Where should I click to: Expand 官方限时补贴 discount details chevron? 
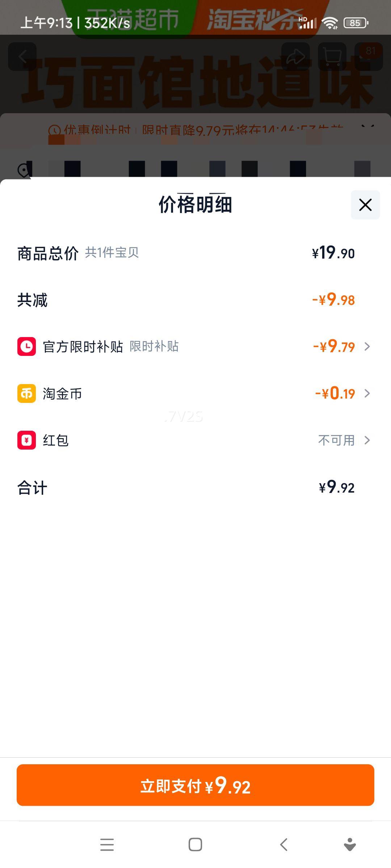367,346
